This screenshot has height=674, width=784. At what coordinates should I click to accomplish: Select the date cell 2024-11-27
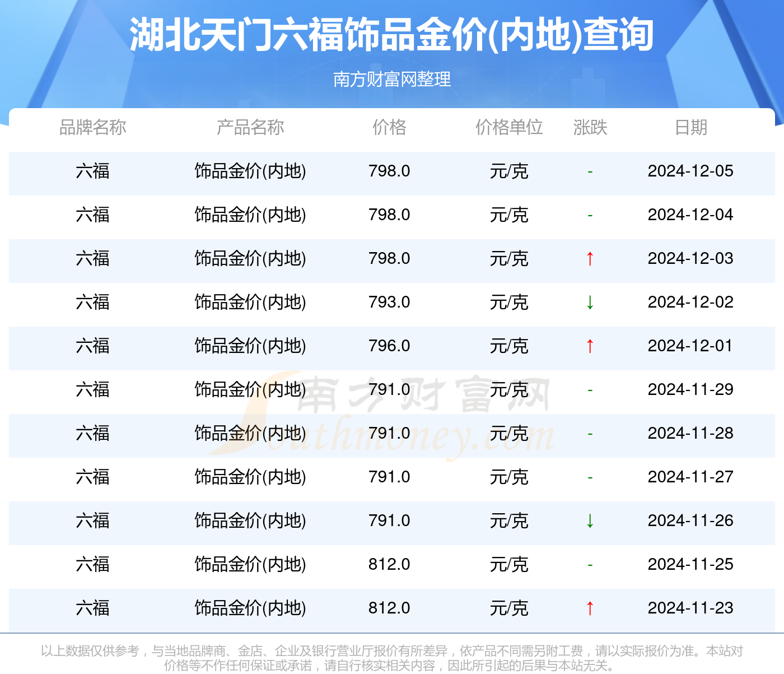point(690,477)
